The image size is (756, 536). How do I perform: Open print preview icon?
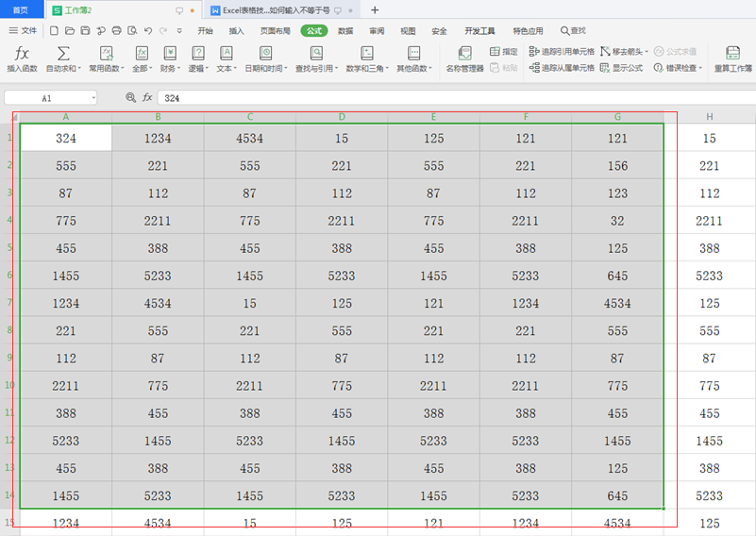(132, 31)
